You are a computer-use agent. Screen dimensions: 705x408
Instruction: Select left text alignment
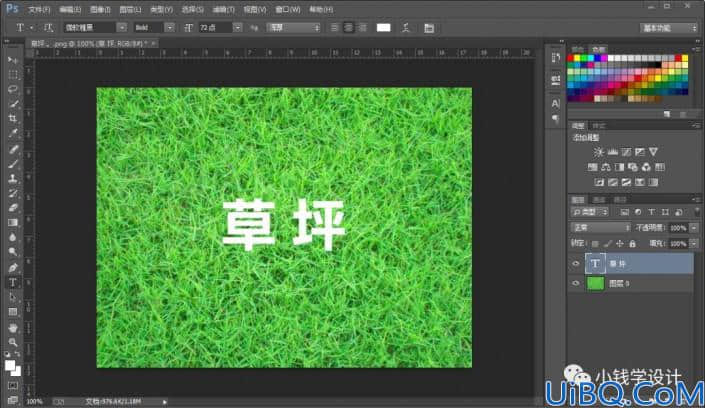pyautogui.click(x=335, y=28)
